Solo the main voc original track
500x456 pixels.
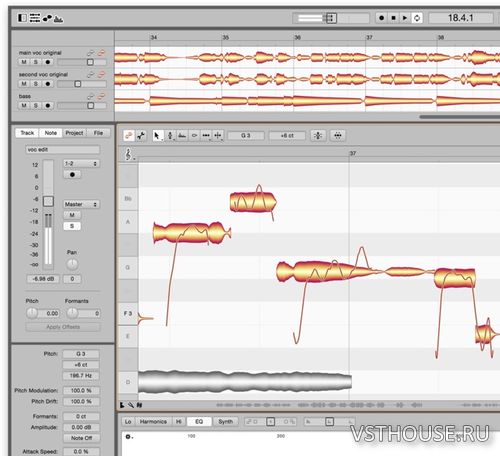coord(36,62)
